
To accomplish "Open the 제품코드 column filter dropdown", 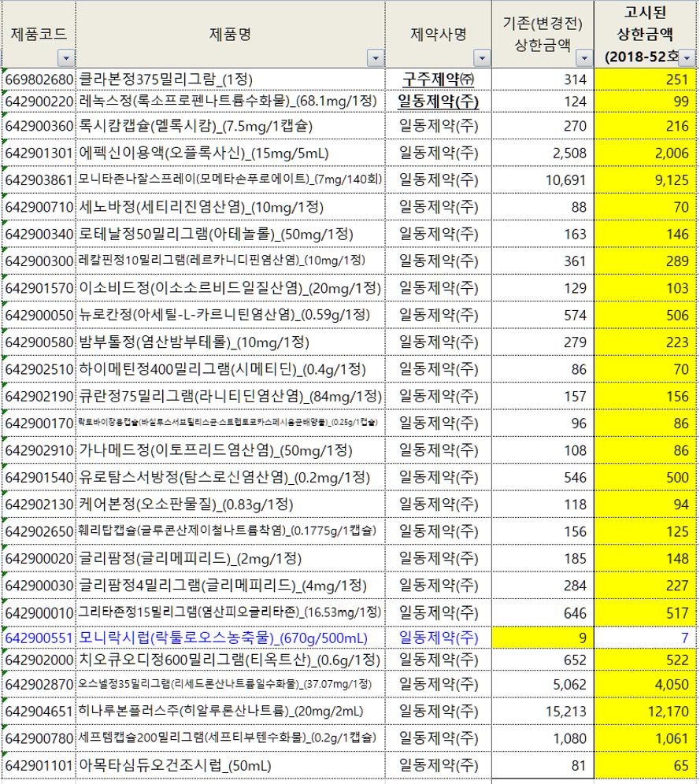I will 66,58.
